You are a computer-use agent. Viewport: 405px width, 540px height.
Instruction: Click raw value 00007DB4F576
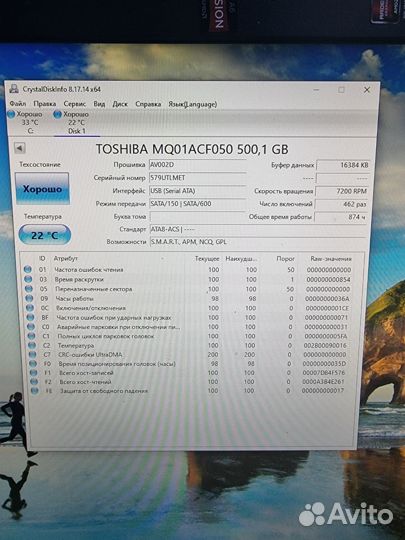[x=324, y=373]
